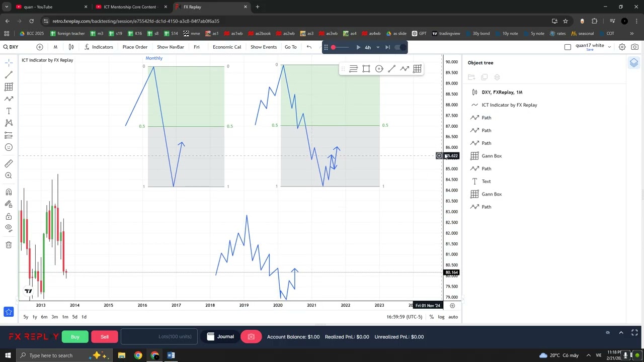Click the red Sell button
The width and height of the screenshot is (644, 362).
coord(105,337)
